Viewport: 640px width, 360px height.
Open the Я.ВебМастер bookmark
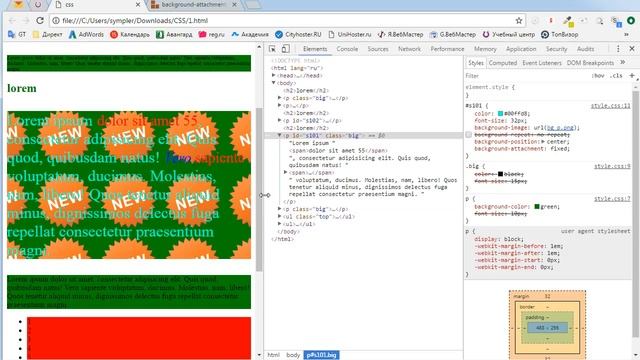click(400, 35)
